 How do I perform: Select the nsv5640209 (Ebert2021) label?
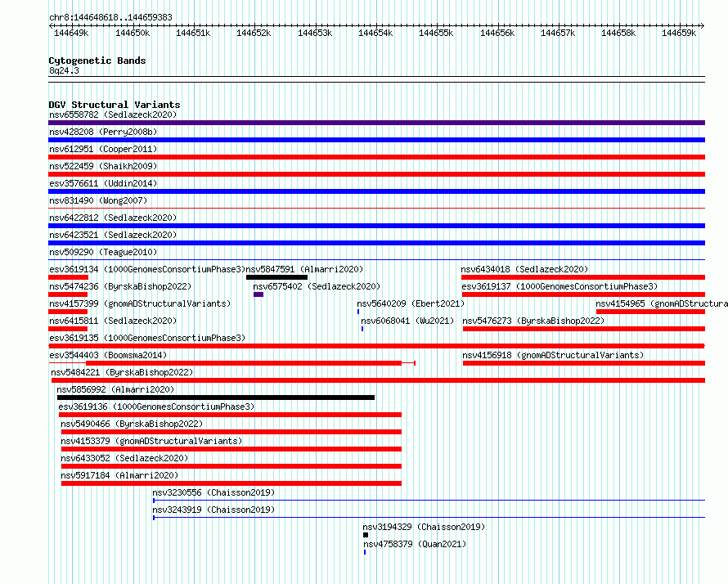[411, 303]
